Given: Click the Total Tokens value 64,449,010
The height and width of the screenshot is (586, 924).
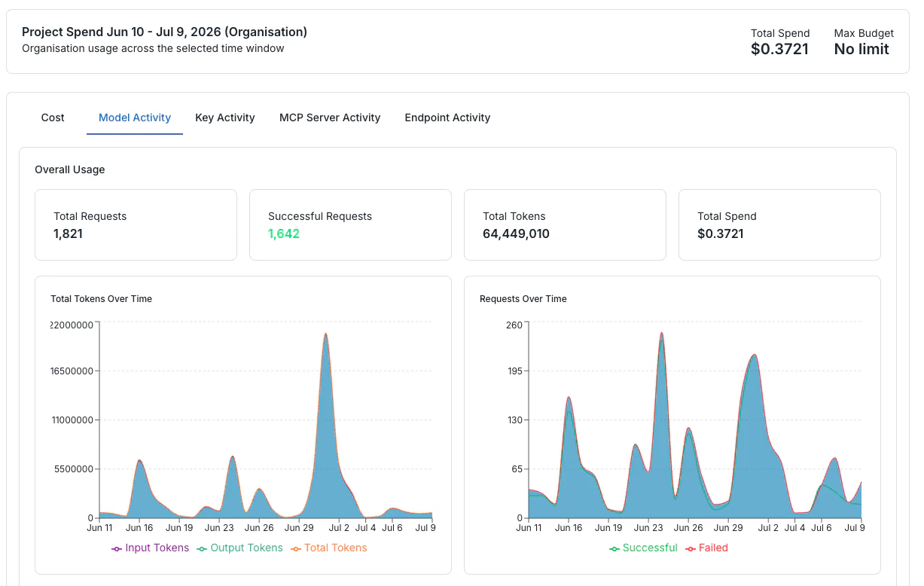Looking at the screenshot, I should pyautogui.click(x=516, y=233).
